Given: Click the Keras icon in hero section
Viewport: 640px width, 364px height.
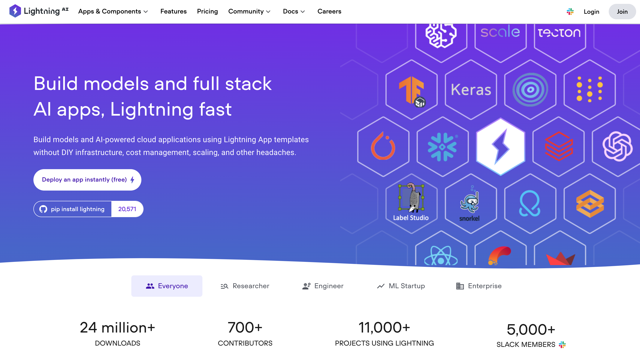Looking at the screenshot, I should [470, 90].
